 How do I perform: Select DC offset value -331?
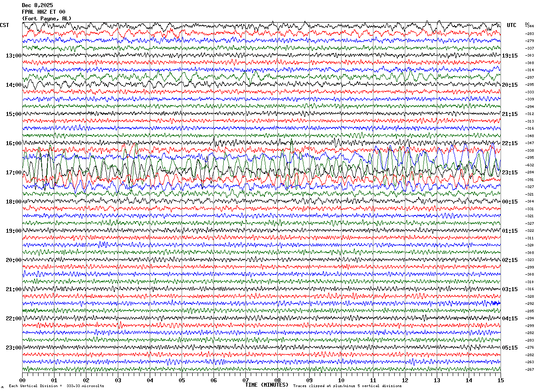click(x=529, y=209)
